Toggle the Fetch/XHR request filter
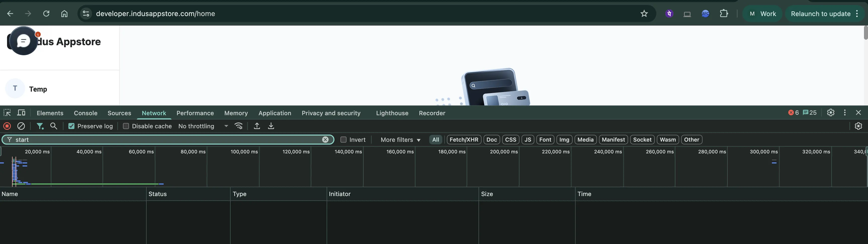 464,140
